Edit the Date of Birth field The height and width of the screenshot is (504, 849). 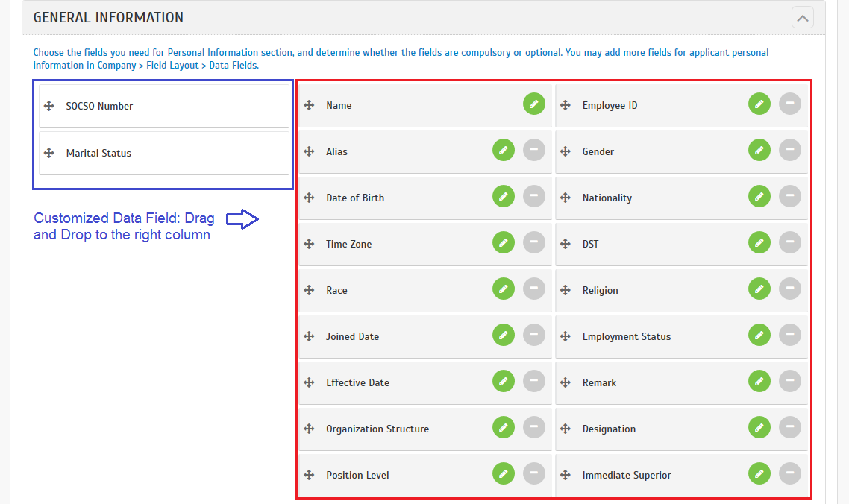[x=503, y=196]
